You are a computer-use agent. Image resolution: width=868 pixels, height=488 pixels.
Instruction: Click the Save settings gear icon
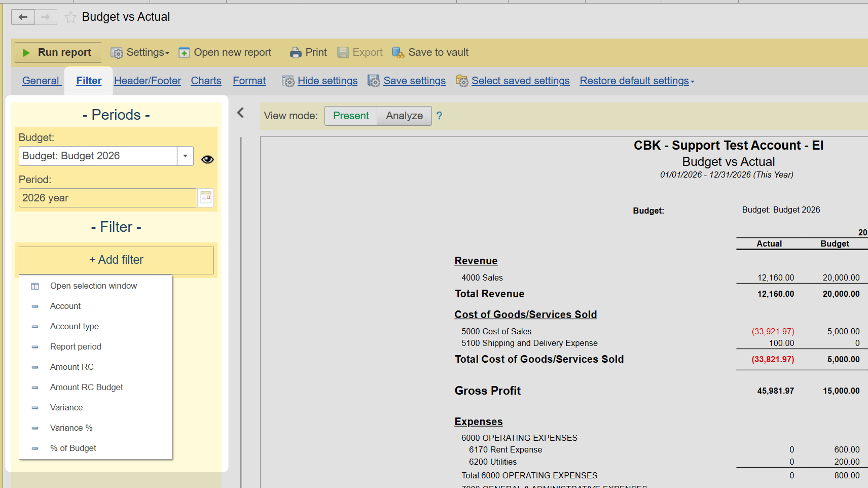(374, 81)
